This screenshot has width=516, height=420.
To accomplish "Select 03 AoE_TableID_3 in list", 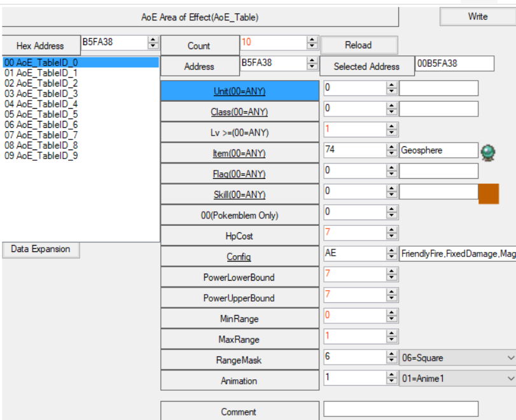I will [x=41, y=94].
